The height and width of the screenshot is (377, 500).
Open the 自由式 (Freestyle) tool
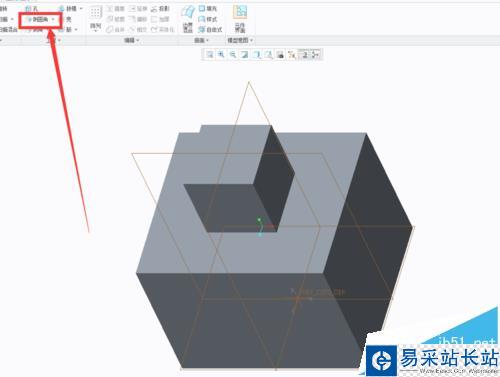(210, 30)
